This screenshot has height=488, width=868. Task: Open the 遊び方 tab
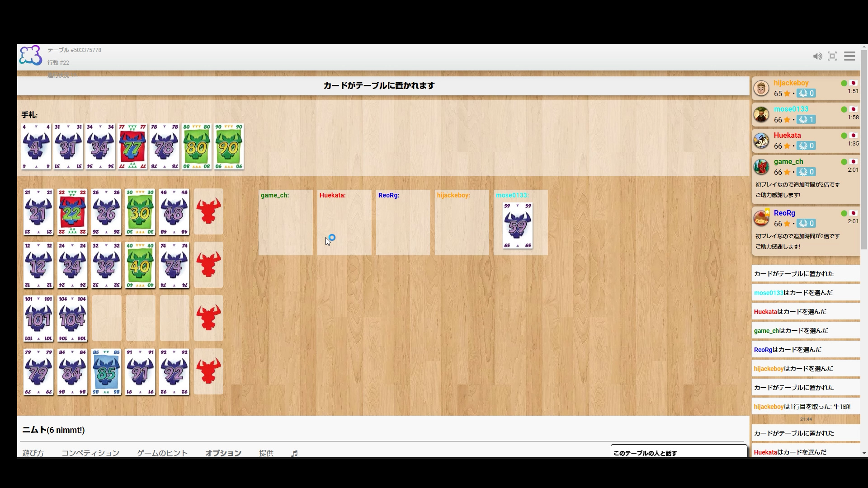(33, 453)
